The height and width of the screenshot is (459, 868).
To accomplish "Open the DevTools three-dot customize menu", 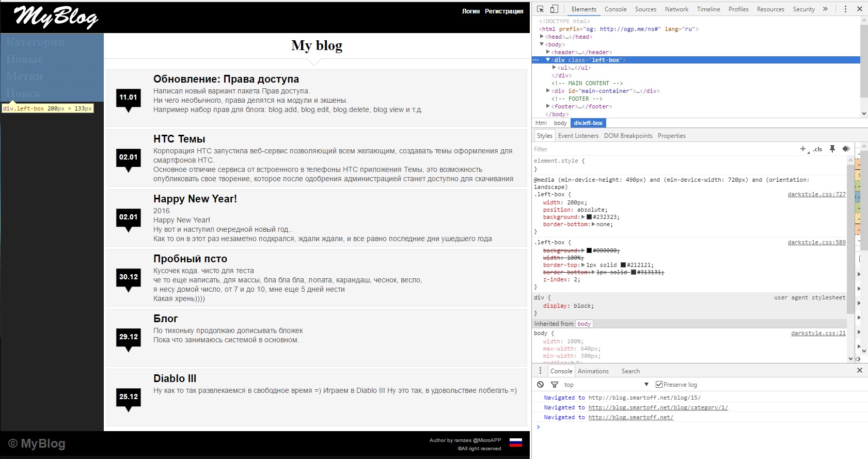I will [x=845, y=9].
